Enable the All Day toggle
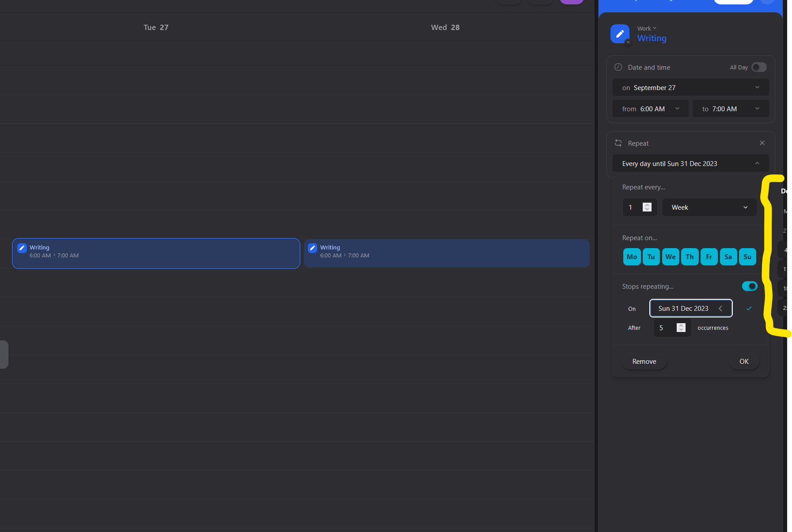This screenshot has height=532, width=792. click(759, 67)
